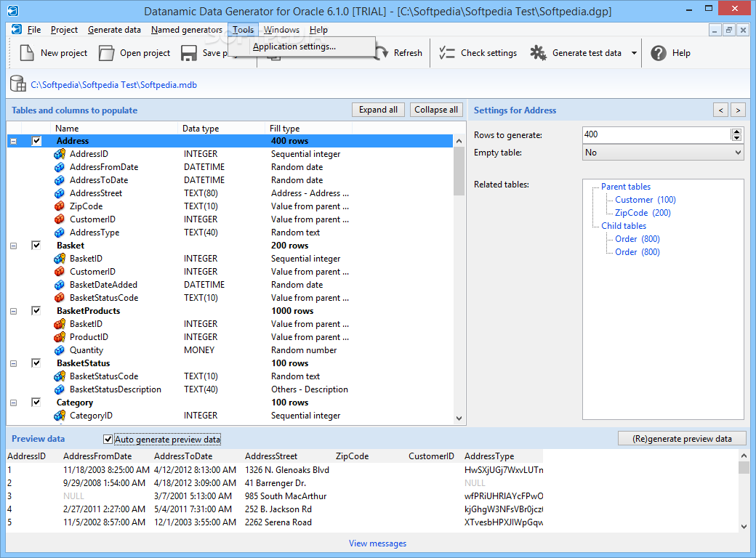Screen dimensions: 756x558
Task: Collapse the BasketProducts table node
Action: 14,311
